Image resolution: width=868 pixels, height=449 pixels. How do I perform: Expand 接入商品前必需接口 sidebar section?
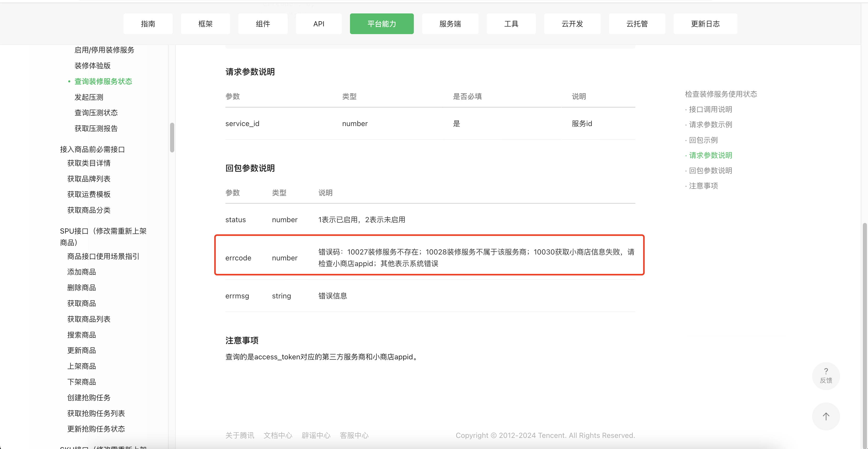92,149
